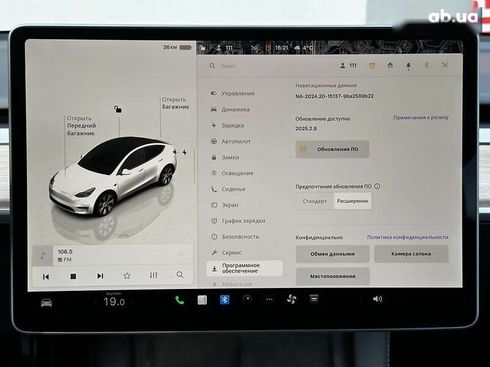Open driver profile 111 in settings header
Screen dimensions: 490x367
click(x=348, y=66)
